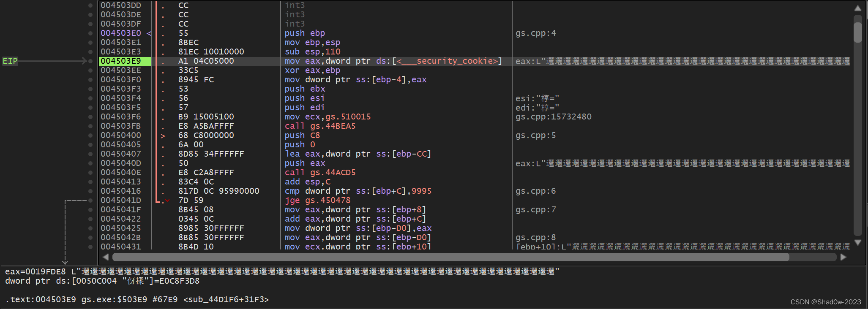This screenshot has width=868, height=309.
Task: Select the sub esp,110 instruction
Action: [x=312, y=52]
